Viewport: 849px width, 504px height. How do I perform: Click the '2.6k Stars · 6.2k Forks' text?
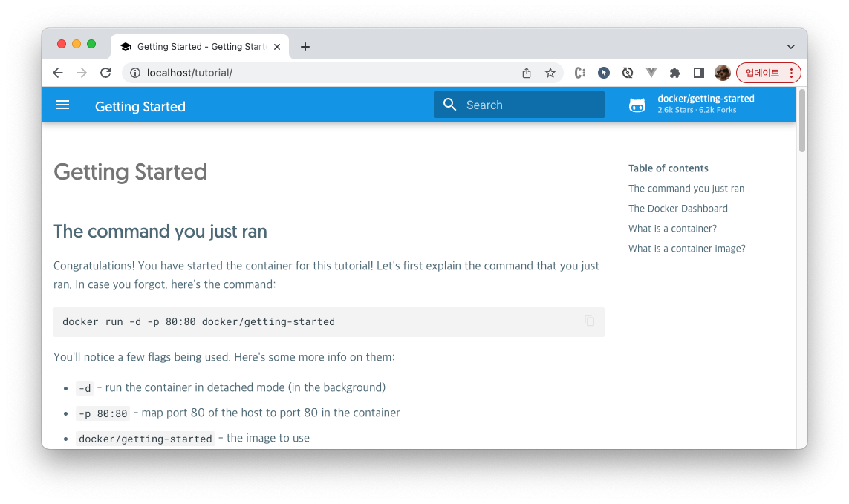[x=697, y=110]
